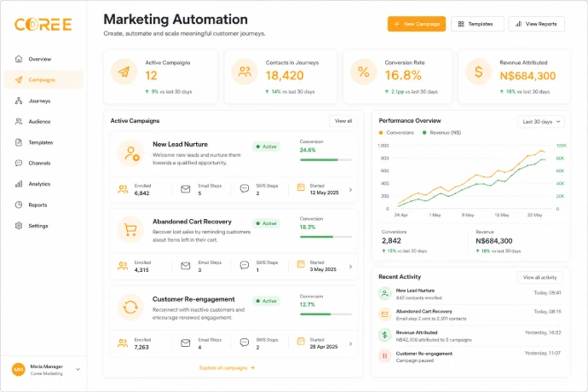Click the Active Campaigns paper plane card icon
This screenshot has height=392, width=588.
124,72
